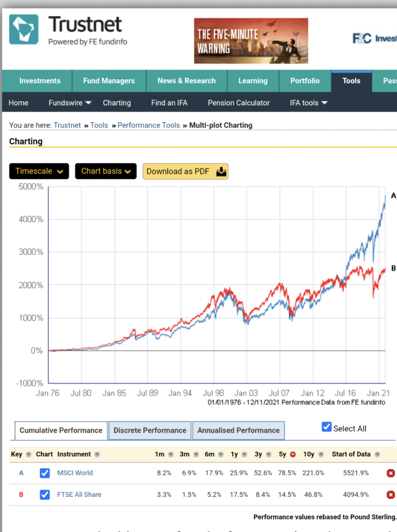Click key letter B in table
Screen dimensions: 397x532
pos(21,495)
